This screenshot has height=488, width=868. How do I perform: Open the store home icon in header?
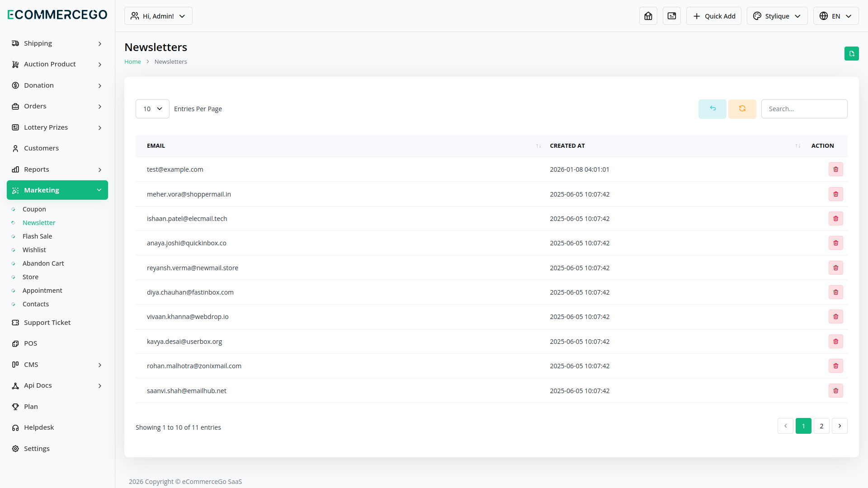648,16
